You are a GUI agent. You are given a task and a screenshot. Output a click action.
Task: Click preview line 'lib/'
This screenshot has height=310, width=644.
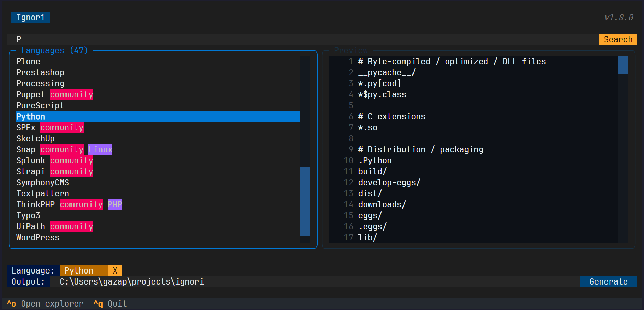(367, 237)
